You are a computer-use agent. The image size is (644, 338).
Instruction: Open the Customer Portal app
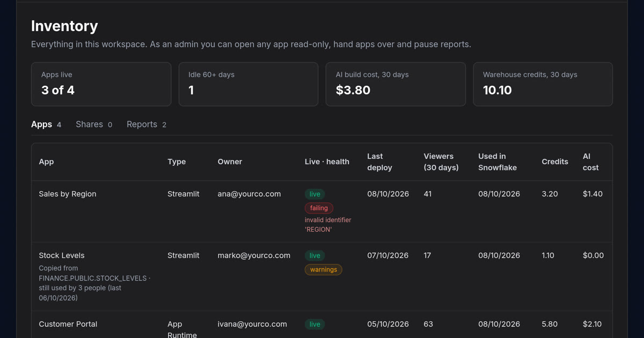[x=68, y=325]
